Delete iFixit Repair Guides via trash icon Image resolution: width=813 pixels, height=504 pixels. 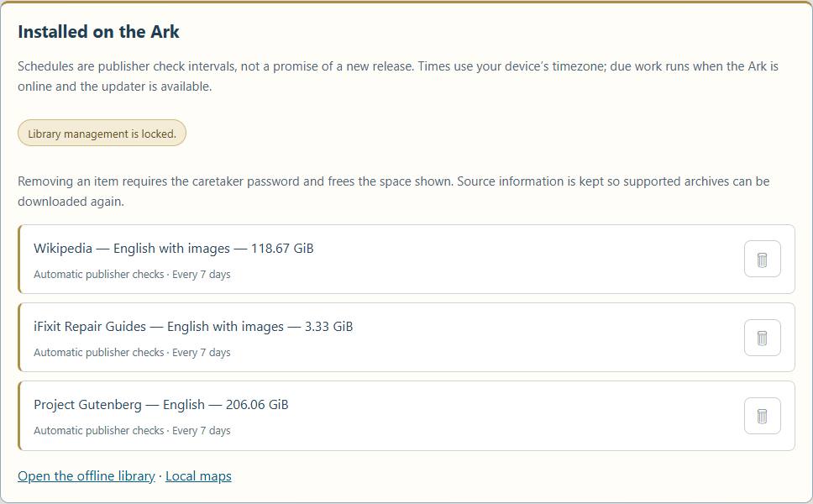point(763,338)
